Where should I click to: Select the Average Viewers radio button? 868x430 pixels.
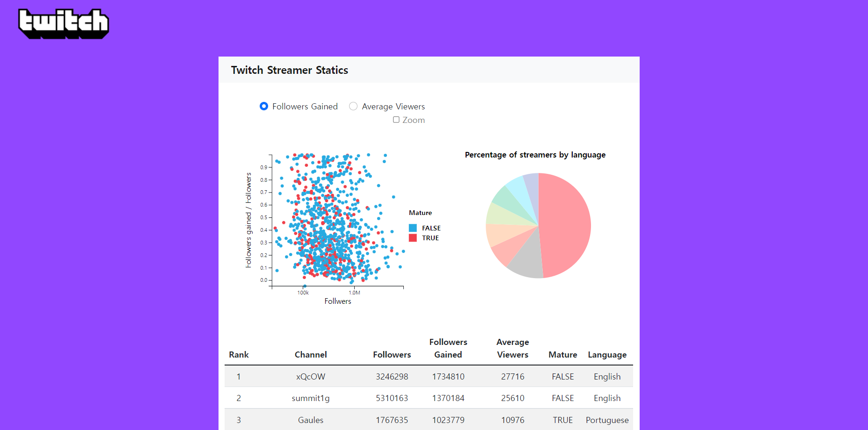pyautogui.click(x=353, y=106)
